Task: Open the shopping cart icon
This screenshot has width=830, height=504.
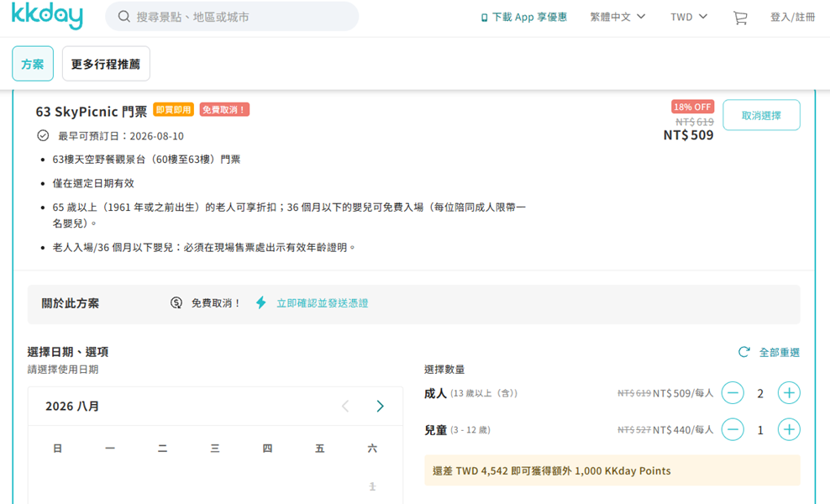Action: click(x=740, y=18)
